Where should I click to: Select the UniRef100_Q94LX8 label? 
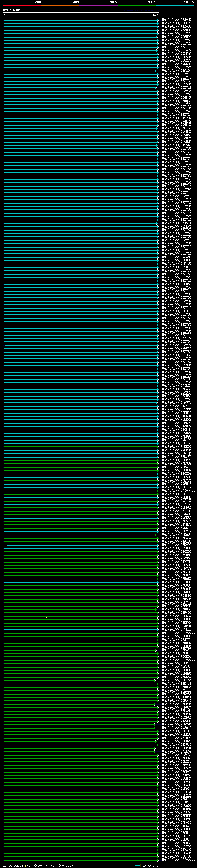[176, 98]
